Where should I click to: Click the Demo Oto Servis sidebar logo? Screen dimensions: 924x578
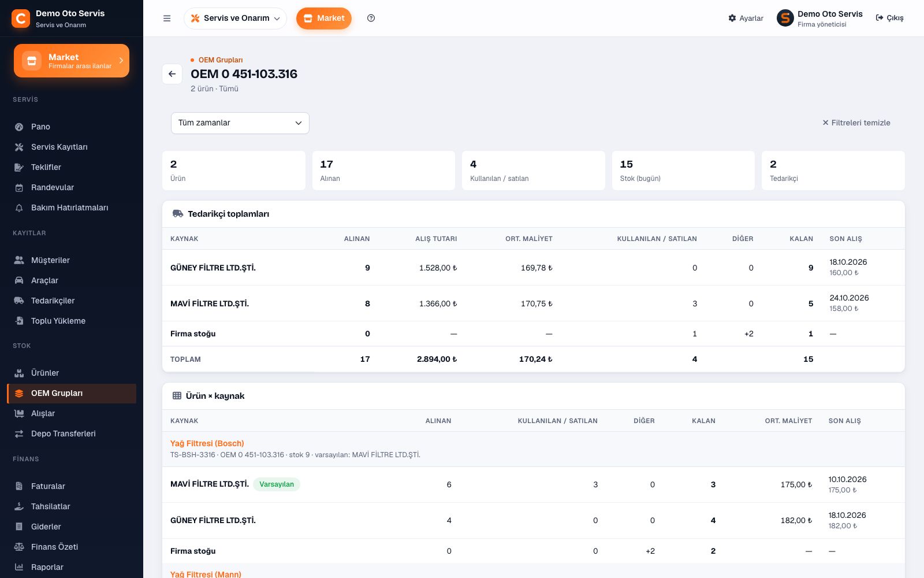click(21, 18)
